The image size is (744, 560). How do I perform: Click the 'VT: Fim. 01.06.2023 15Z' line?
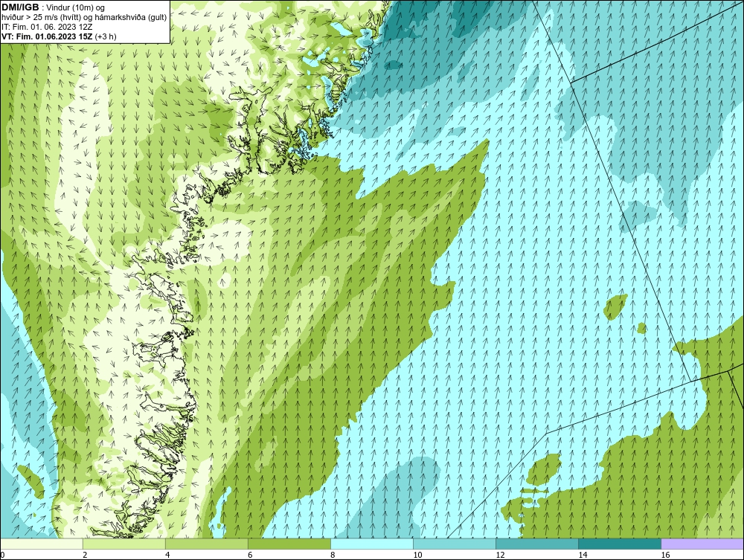point(47,36)
